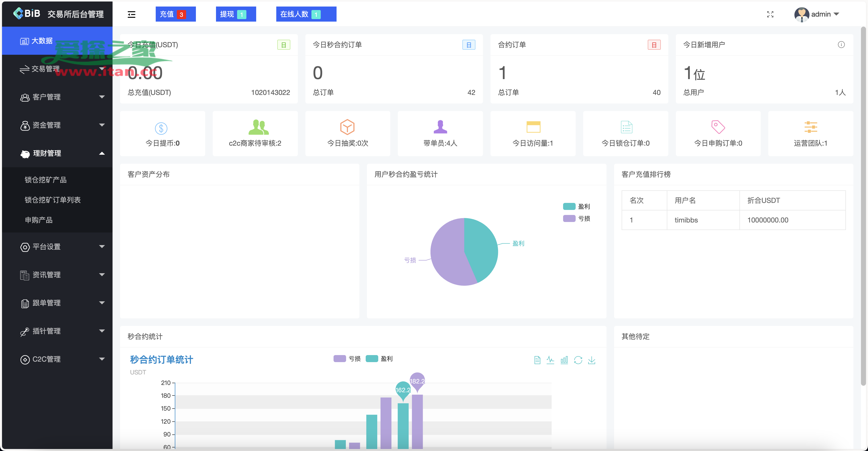Refresh the 秒合约订单统计 chart
The height and width of the screenshot is (451, 868).
(x=579, y=360)
